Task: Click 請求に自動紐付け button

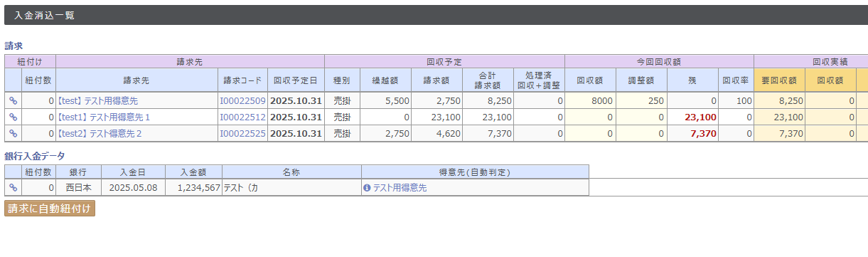Action: 50,209
